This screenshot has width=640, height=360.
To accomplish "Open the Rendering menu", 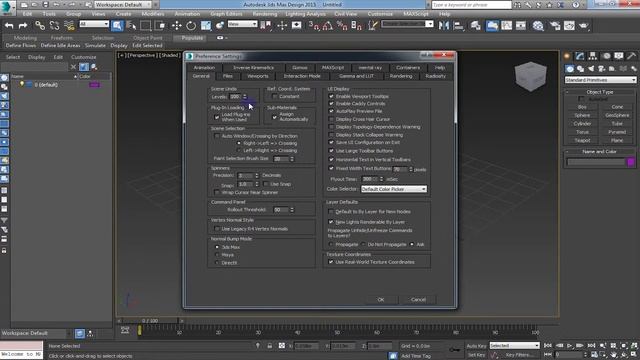I will pos(264,14).
